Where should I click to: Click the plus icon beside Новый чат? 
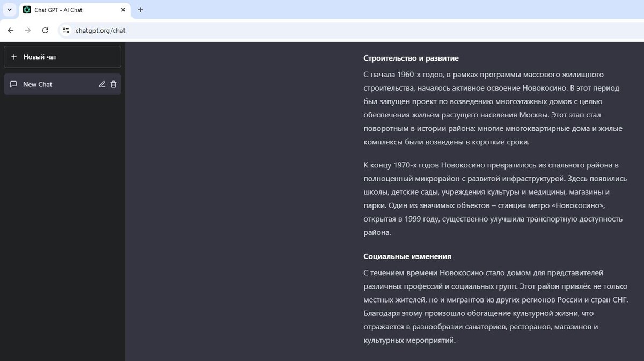(14, 57)
